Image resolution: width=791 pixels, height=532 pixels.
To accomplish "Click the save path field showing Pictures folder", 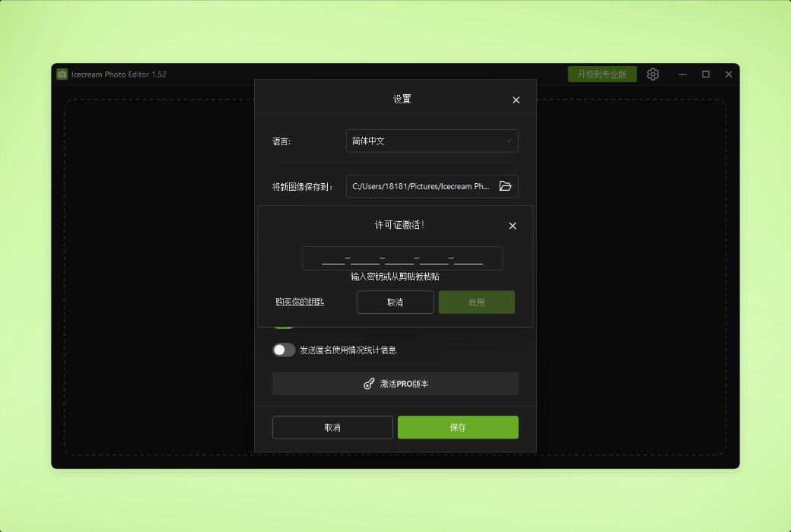I will pyautogui.click(x=422, y=185).
